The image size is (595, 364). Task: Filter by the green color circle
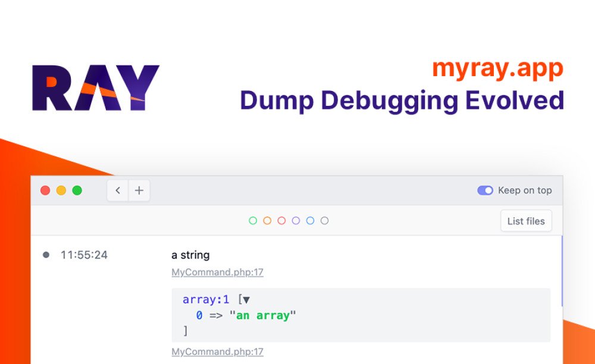tap(253, 221)
